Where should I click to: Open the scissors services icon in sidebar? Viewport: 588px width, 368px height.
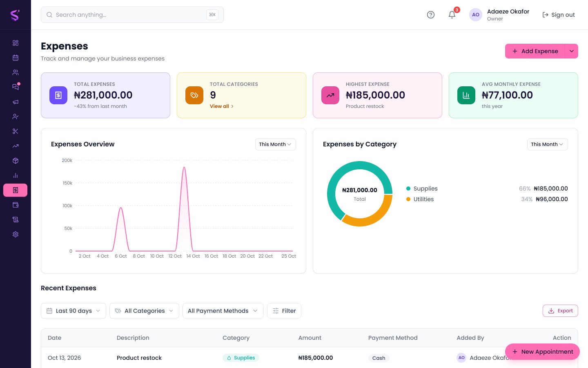[16, 131]
